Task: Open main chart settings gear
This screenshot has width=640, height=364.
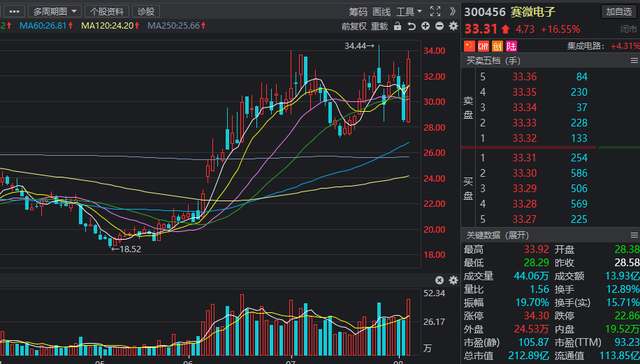Action: (x=453, y=26)
